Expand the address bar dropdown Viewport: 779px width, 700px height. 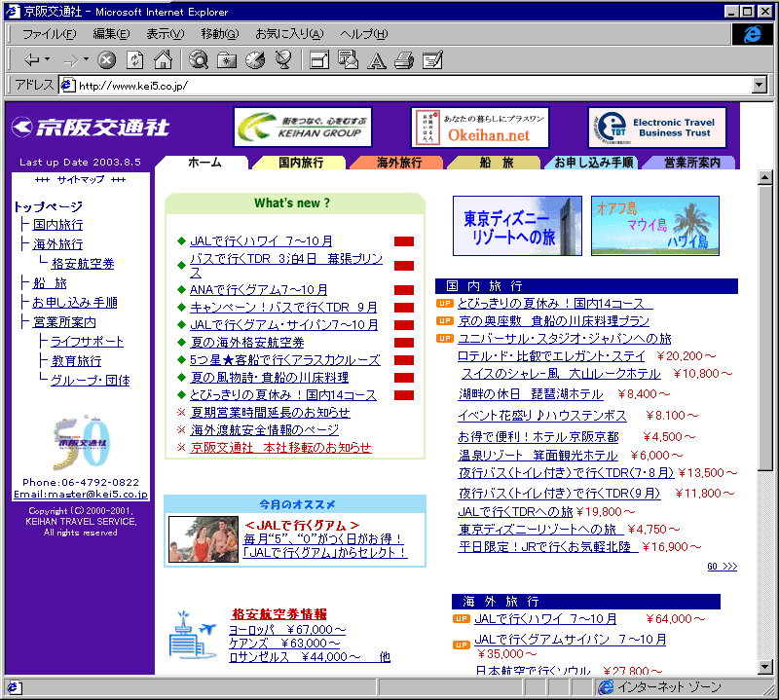tap(760, 85)
